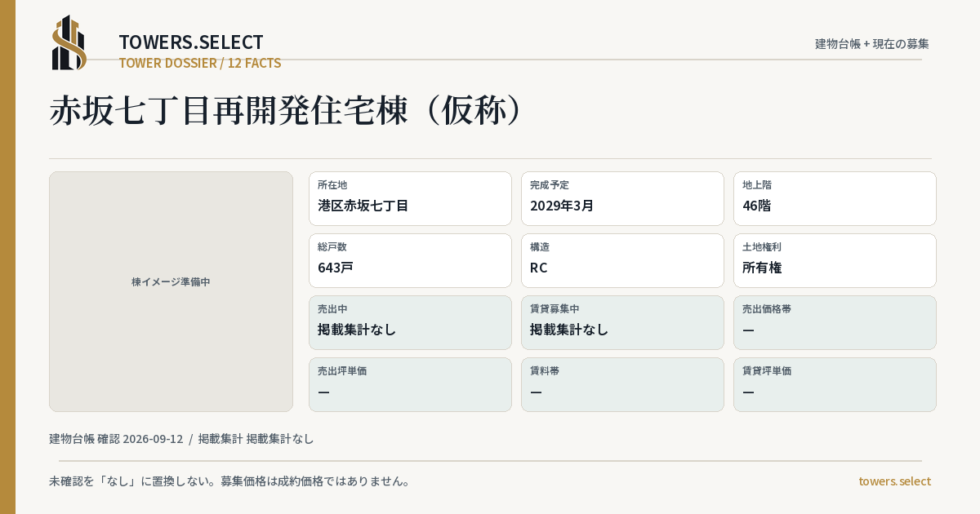Select the 土地権利 card showing 所有権
This screenshot has height=514, width=980.
[835, 260]
